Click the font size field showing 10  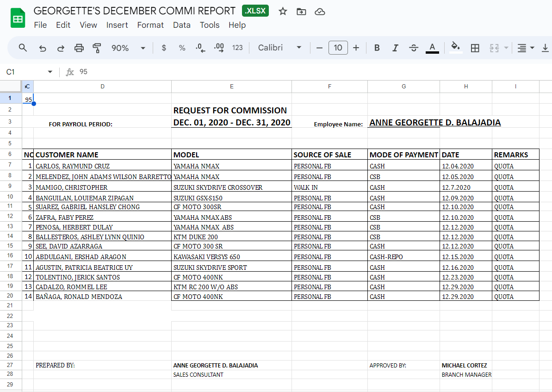338,48
